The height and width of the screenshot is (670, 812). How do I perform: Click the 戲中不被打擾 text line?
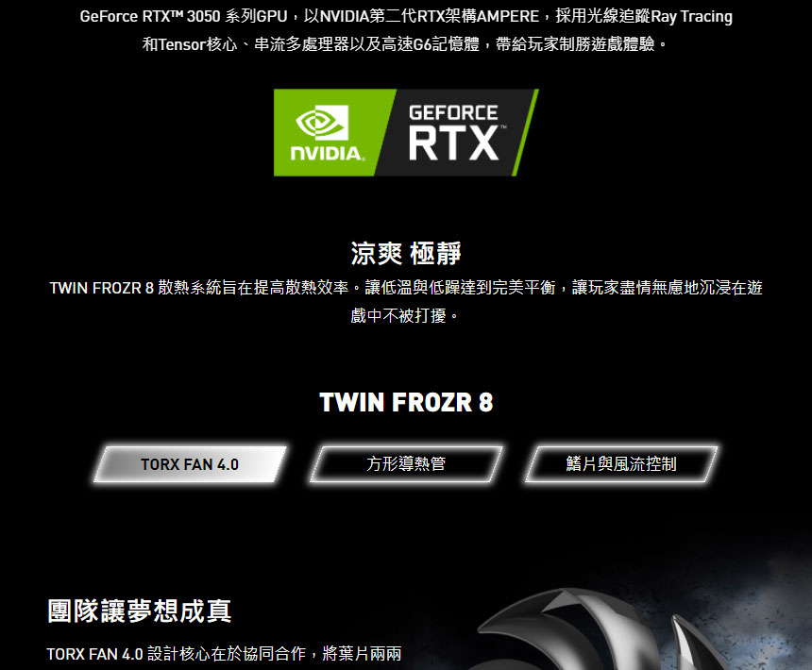(x=404, y=315)
